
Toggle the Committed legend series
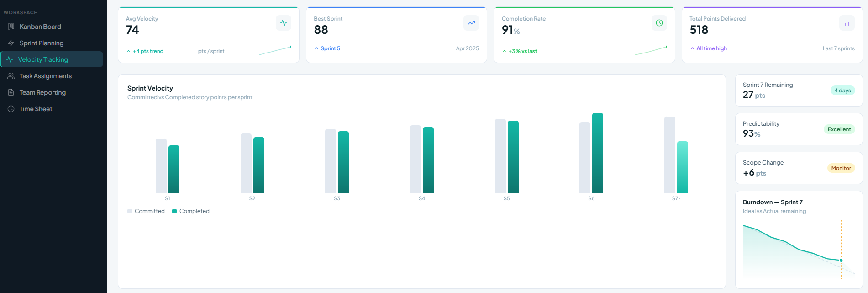146,211
